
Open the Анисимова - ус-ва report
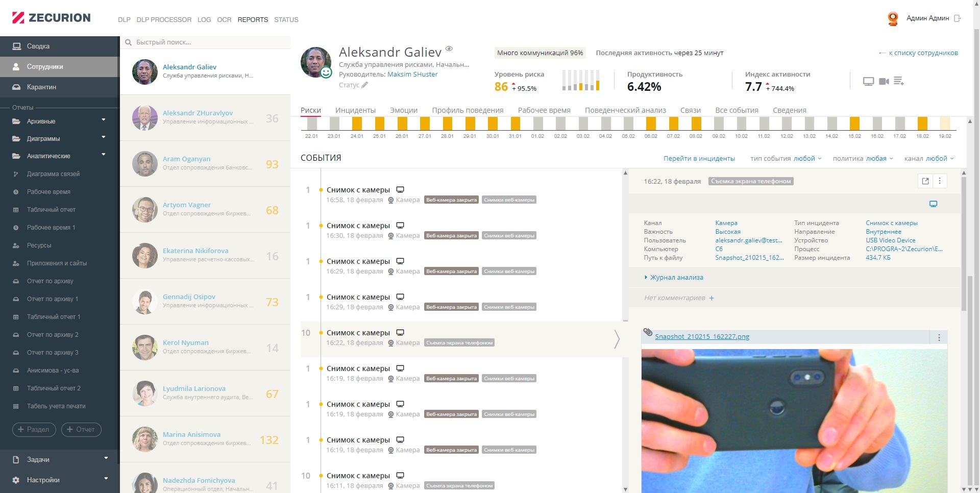pos(53,371)
